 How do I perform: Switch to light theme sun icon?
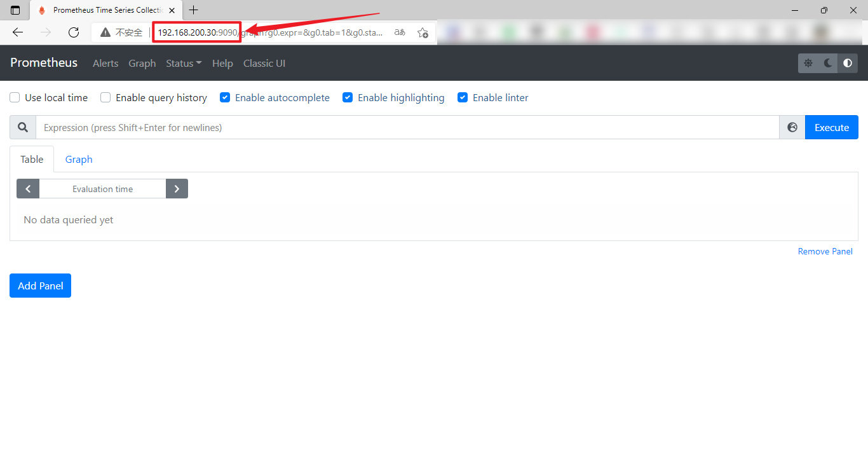click(x=808, y=63)
